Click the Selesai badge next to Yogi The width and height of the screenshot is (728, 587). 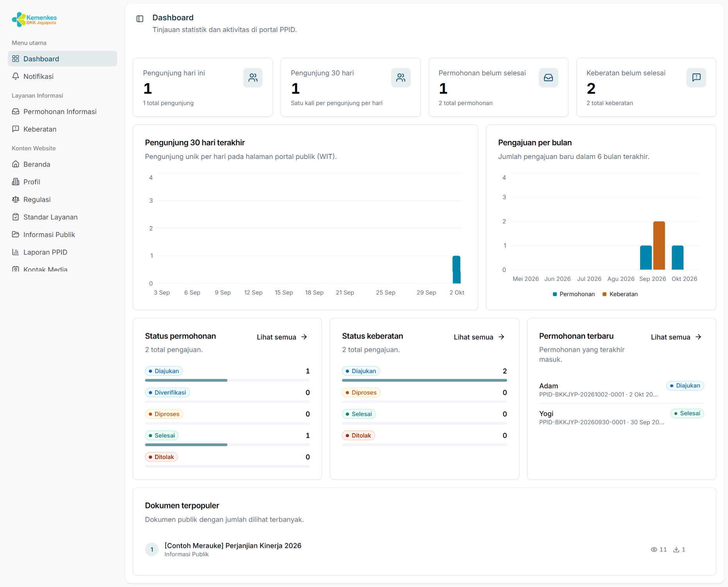tap(687, 413)
